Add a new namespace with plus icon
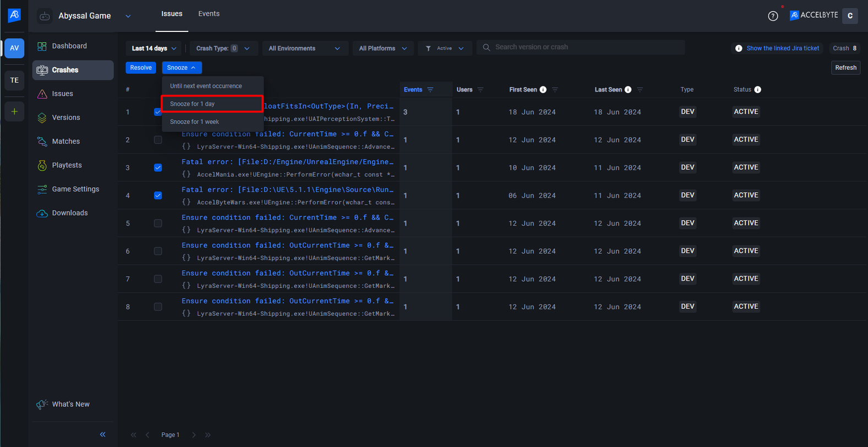Screen dimensions: 868x447 click(x=14, y=112)
